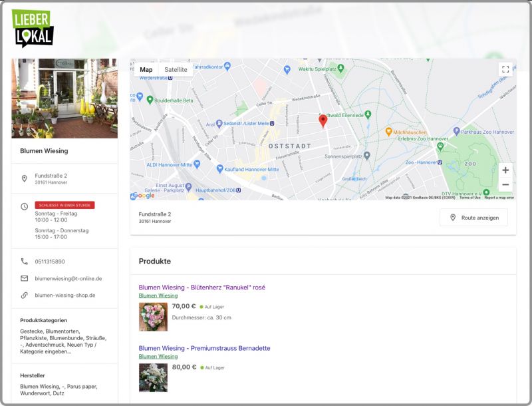
Task: Click Report a map error link
Action: point(499,198)
